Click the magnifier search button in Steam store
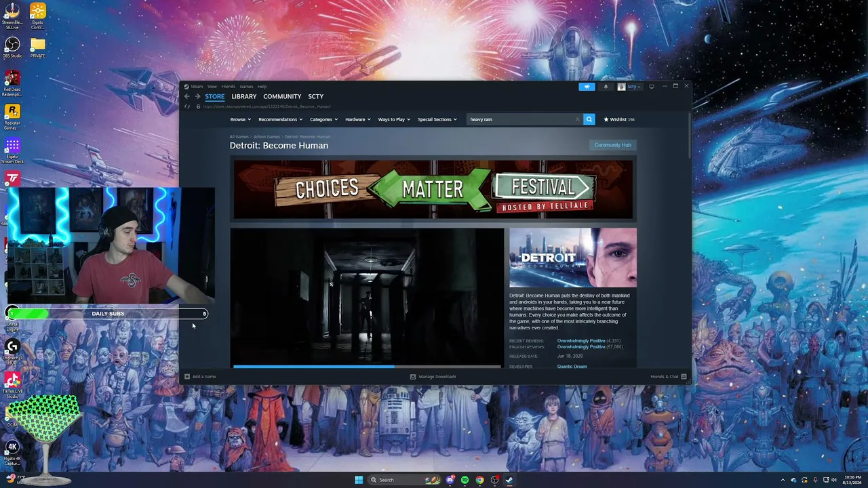Viewport: 868px width, 488px height. [589, 119]
